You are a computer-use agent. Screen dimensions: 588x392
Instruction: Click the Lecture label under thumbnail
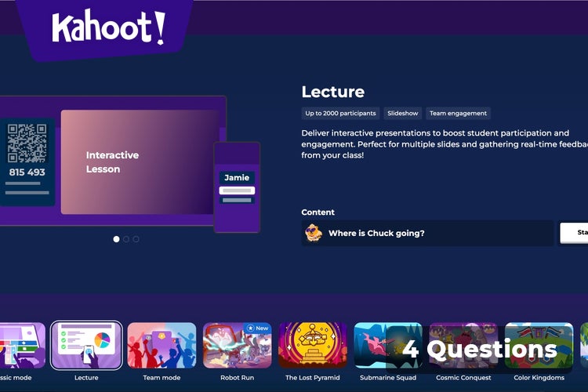click(x=86, y=378)
